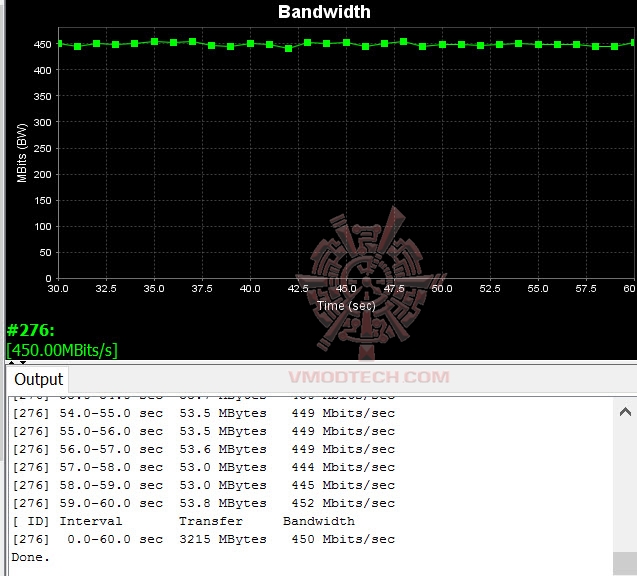Click the 57.0-58.0 sec 444 Mbits line
The height and width of the screenshot is (576, 637).
204,467
